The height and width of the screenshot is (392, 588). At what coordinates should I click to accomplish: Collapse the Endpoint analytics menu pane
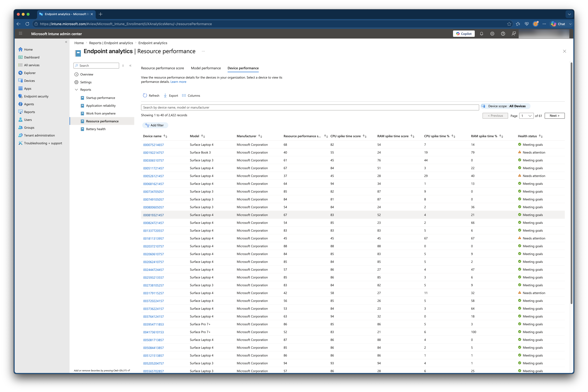[x=130, y=65]
